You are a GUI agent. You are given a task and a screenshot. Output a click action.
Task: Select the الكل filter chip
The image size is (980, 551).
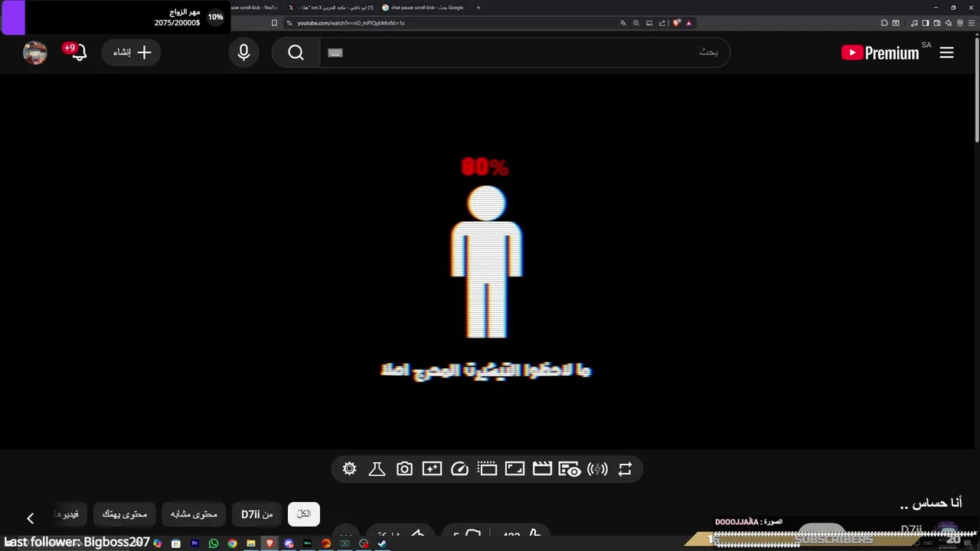[304, 514]
